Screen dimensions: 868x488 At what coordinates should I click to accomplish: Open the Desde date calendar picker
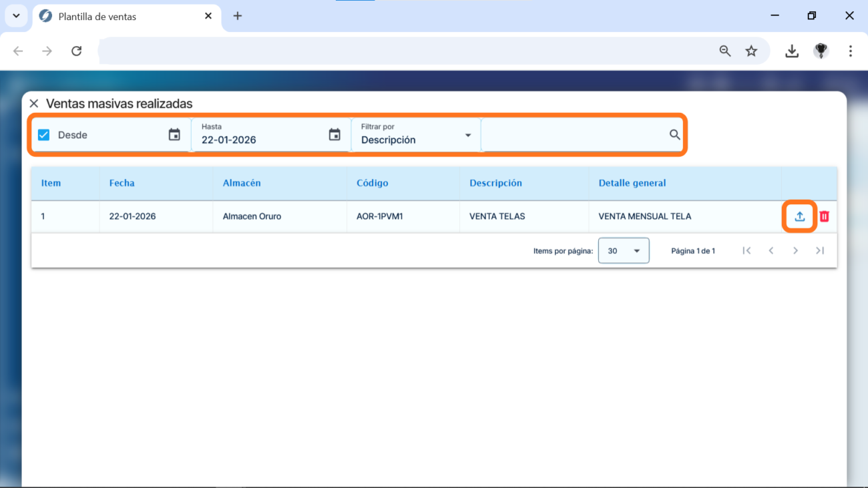click(174, 135)
